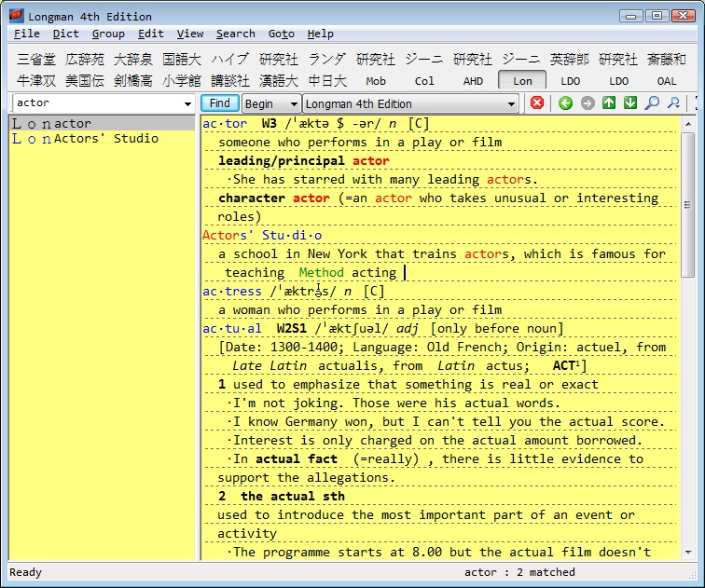Click the vertical scrollbar thumb of definition pane
This screenshot has width=705, height=588.
tap(688, 205)
